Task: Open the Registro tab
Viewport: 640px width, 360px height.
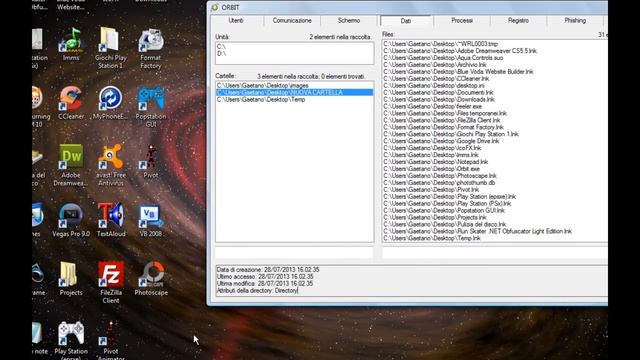Action: pos(518,20)
